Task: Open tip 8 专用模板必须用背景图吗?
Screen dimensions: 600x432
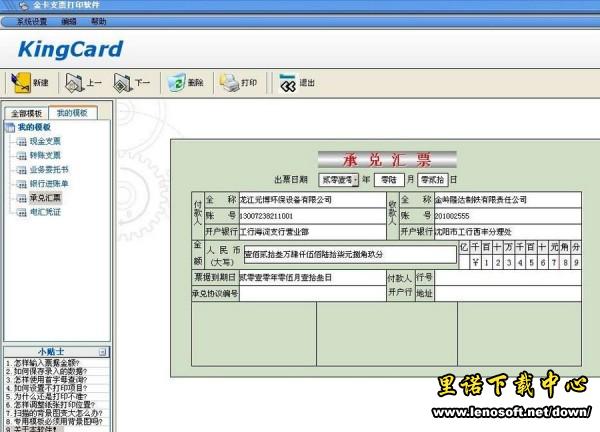Action: click(54, 422)
